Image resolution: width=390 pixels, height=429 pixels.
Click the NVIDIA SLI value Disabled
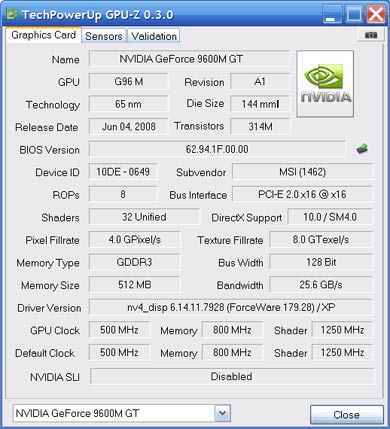click(232, 376)
